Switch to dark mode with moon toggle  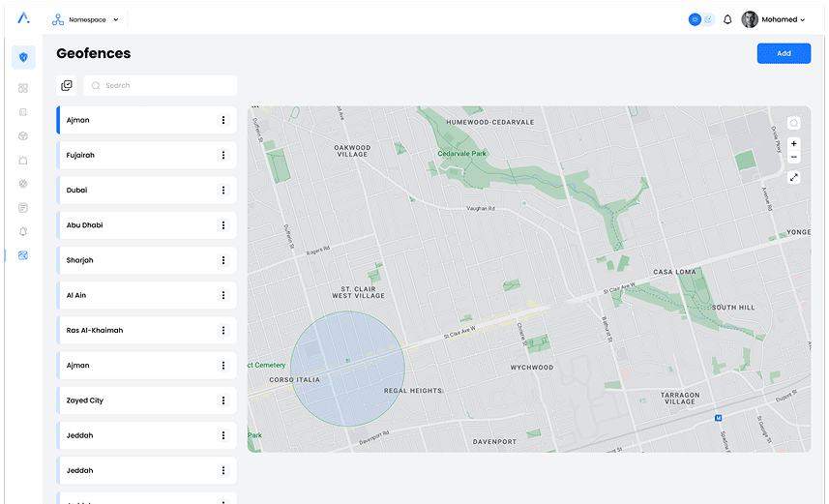click(x=708, y=19)
